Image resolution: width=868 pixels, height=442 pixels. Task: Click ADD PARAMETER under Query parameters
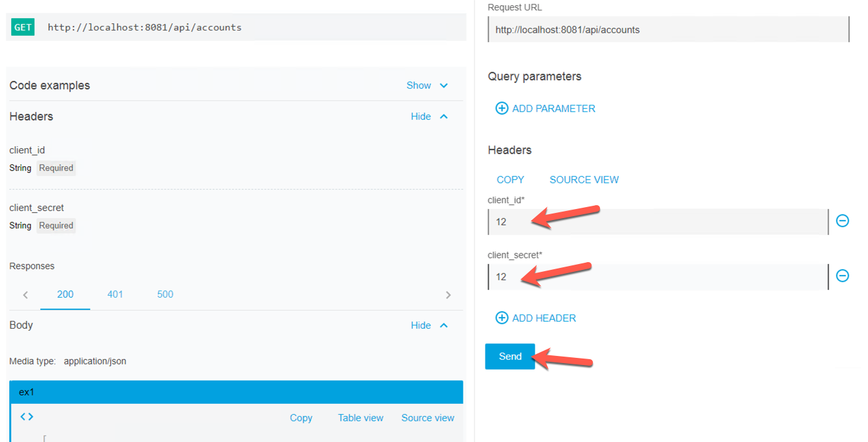(x=553, y=109)
